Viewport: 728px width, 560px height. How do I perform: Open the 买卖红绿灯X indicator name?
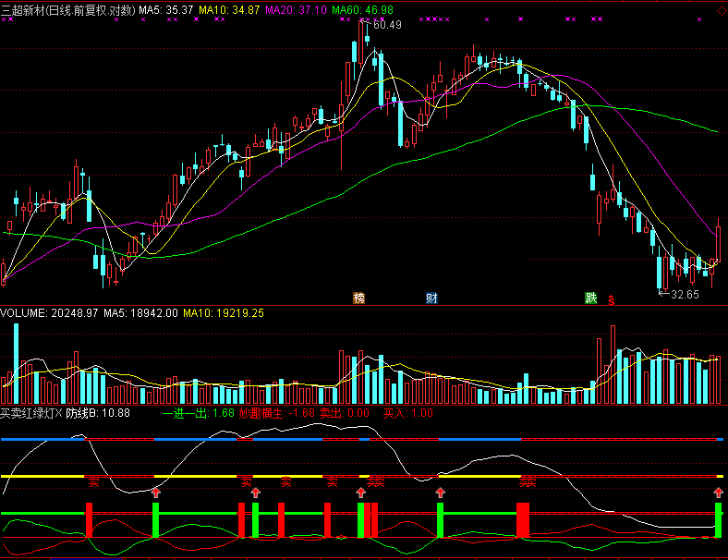pos(31,413)
